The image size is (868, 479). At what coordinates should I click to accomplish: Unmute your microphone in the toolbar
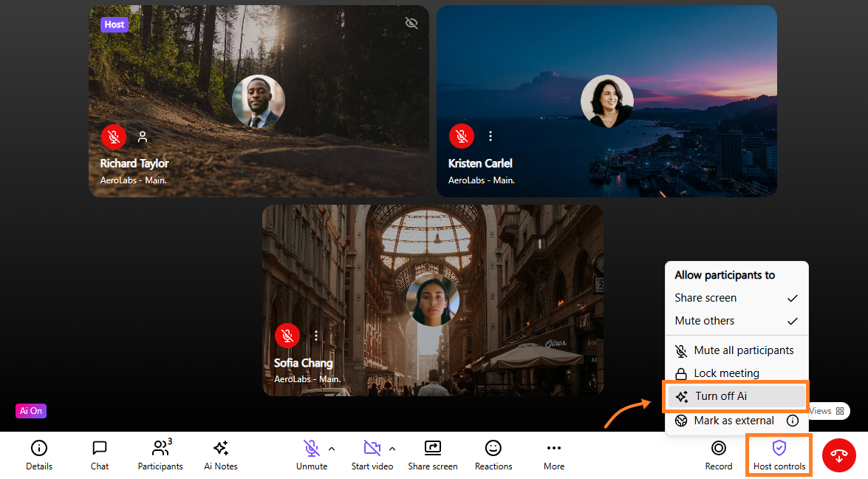pos(312,455)
